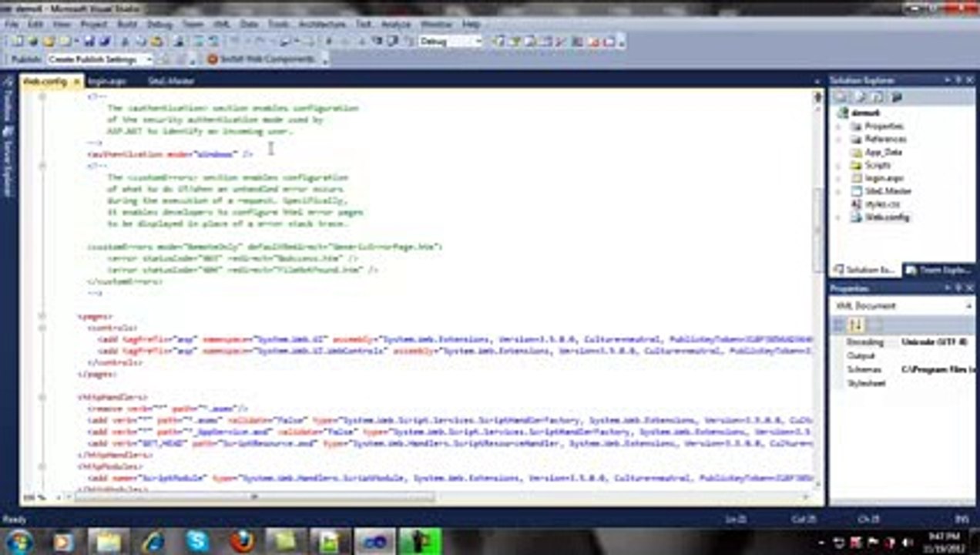This screenshot has height=555, width=980.
Task: Click the Save toolbar icon
Action: (x=91, y=42)
